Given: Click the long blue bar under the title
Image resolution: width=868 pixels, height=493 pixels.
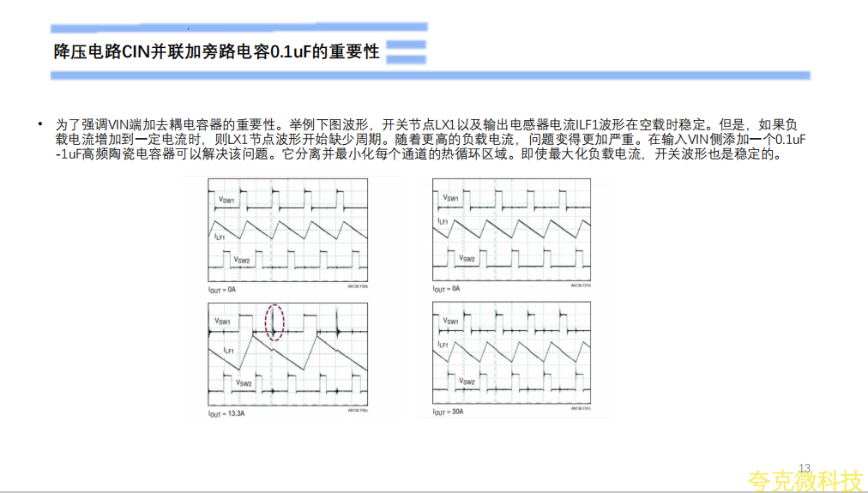Looking at the screenshot, I should click(429, 75).
